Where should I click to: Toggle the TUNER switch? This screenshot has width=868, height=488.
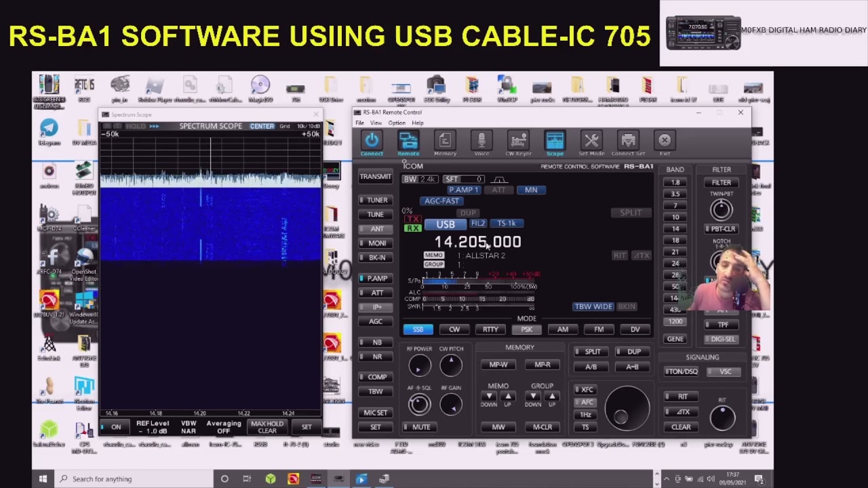(x=374, y=200)
